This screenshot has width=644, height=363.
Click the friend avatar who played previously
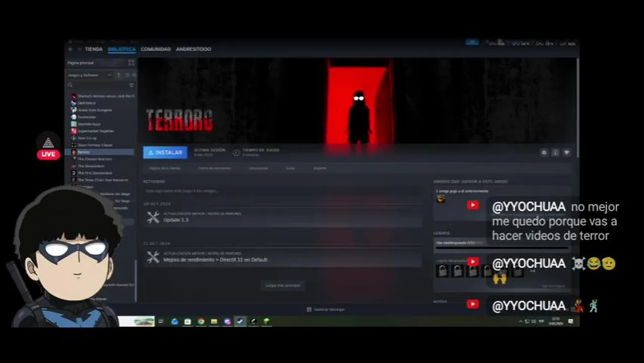tap(441, 199)
